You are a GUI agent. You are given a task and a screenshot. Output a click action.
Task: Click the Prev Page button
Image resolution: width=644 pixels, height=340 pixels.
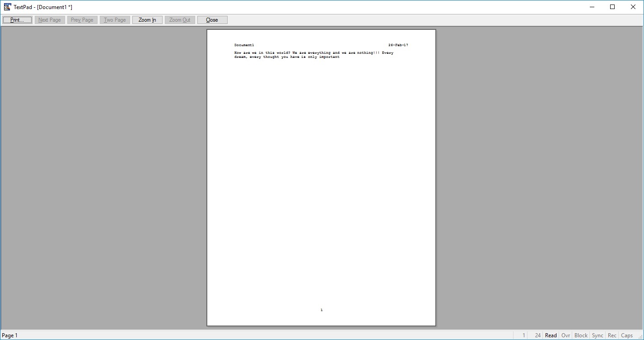(82, 19)
